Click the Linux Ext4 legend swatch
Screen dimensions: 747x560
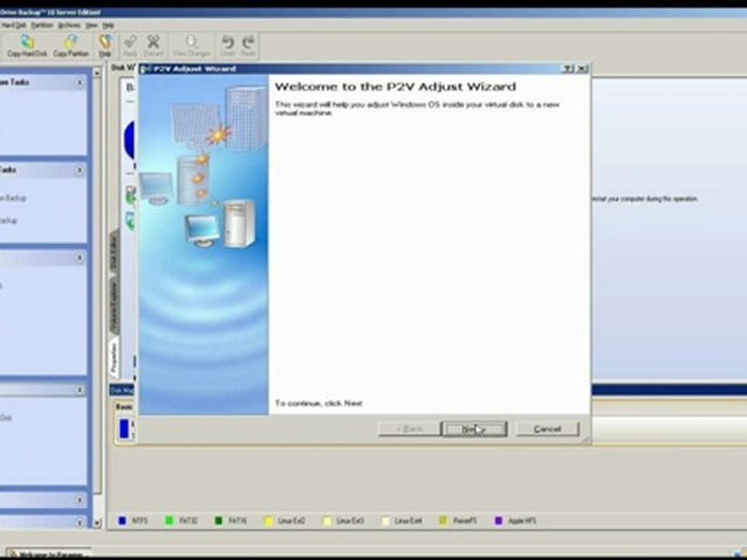click(x=385, y=520)
